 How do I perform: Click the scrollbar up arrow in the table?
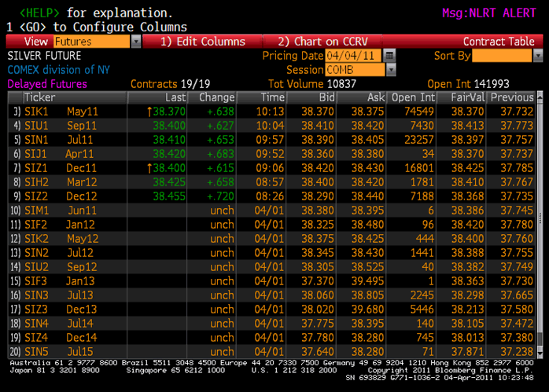pos(542,97)
